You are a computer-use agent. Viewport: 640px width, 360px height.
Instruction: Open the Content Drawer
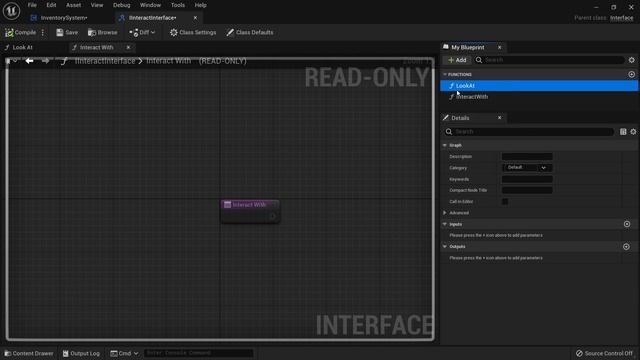point(29,353)
